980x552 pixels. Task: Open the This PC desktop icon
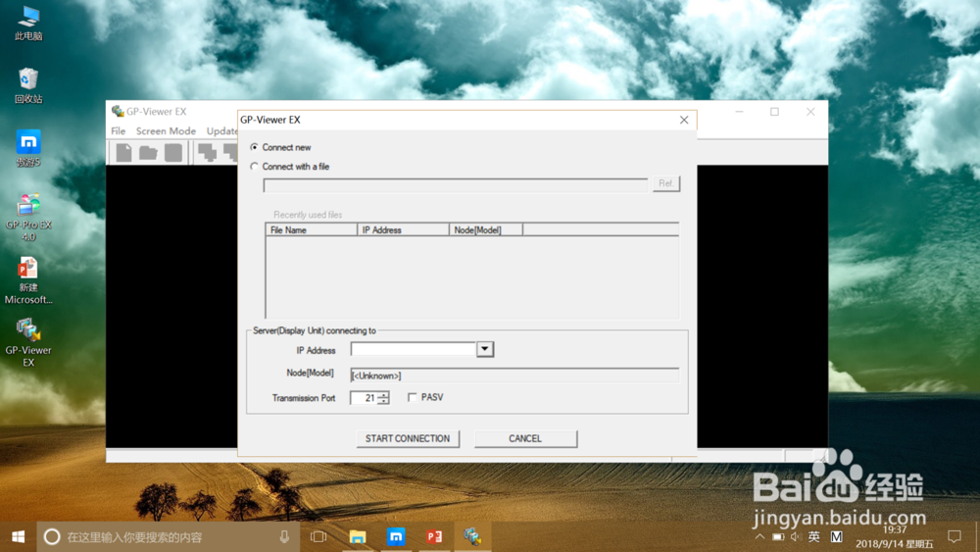[x=28, y=24]
